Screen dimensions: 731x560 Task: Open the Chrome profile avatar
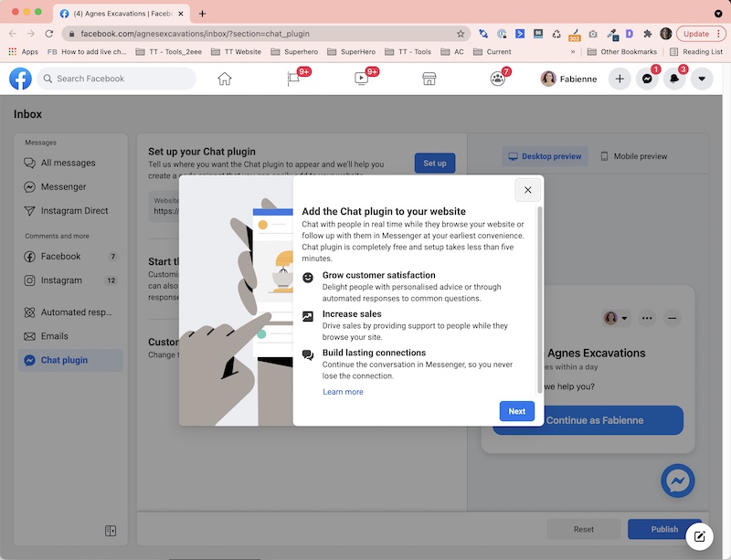tap(666, 34)
